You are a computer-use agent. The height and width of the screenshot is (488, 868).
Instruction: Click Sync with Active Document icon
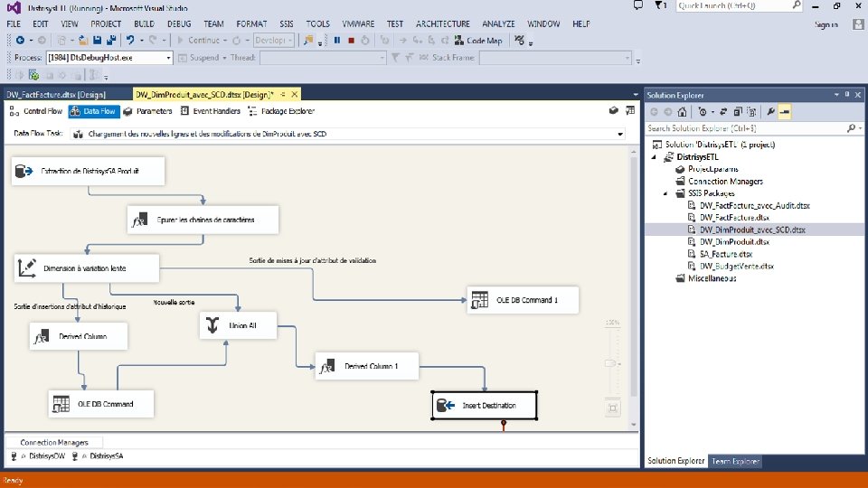(723, 112)
